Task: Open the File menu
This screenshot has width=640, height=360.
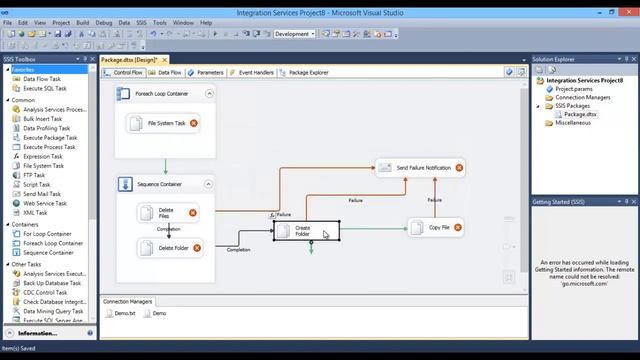Action: click(7, 23)
